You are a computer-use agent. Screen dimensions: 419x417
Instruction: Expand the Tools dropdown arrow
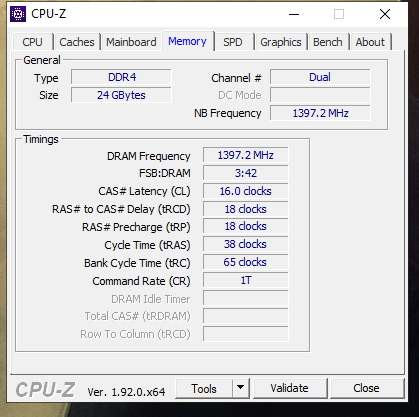tap(240, 388)
